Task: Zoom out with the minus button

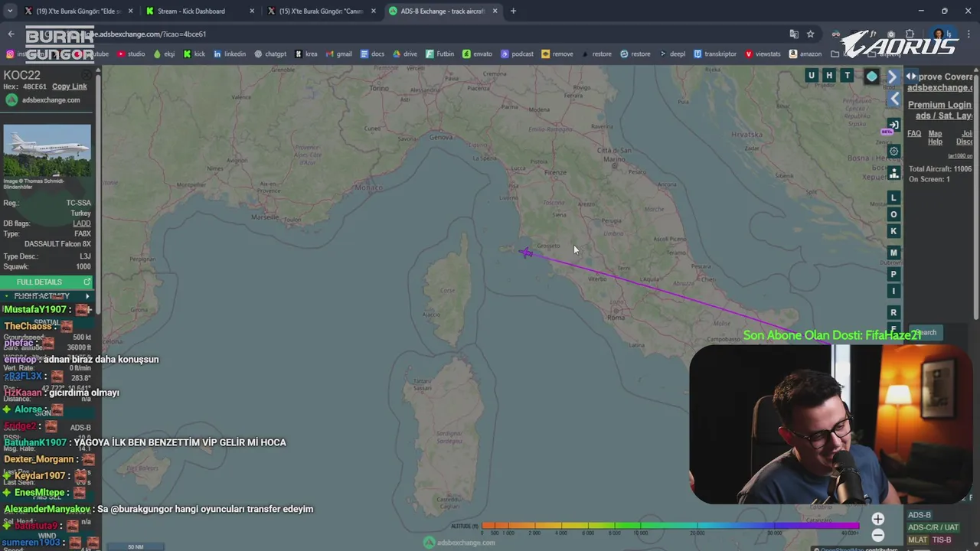Action: tap(878, 536)
